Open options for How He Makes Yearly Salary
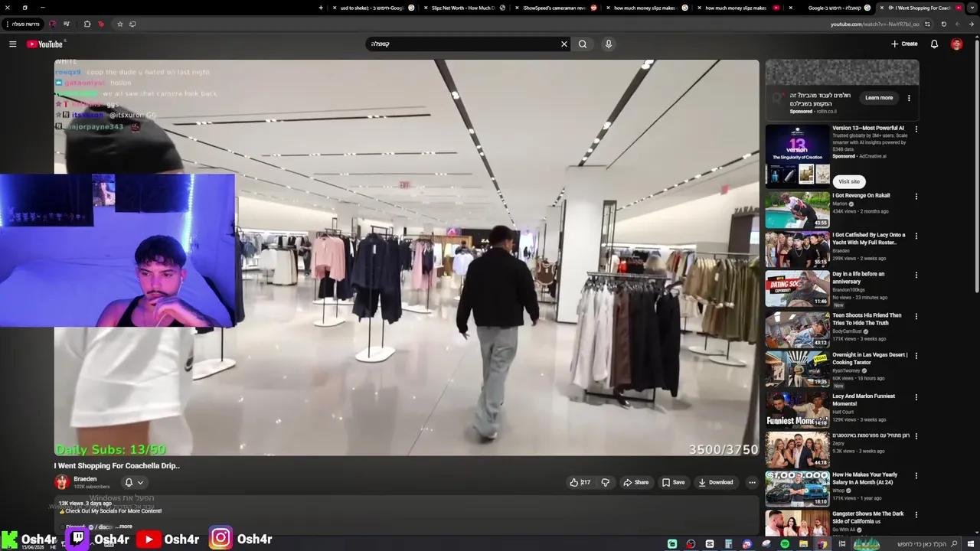This screenshot has width=980, height=551. click(x=916, y=475)
